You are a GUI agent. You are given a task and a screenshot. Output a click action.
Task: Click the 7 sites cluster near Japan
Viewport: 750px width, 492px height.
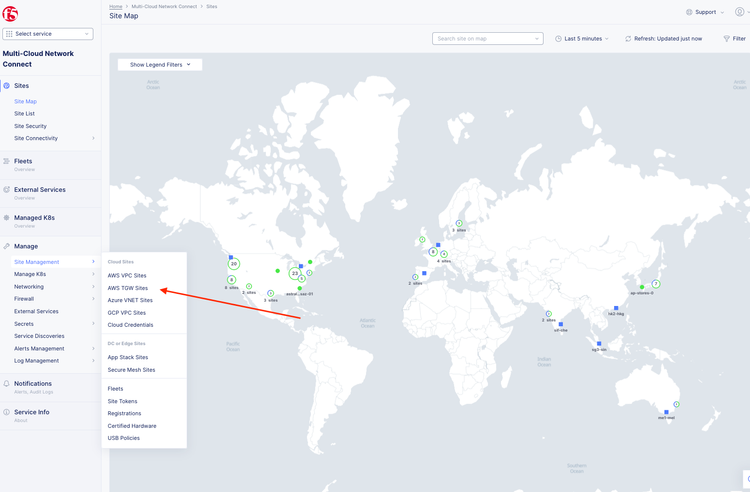(x=656, y=284)
